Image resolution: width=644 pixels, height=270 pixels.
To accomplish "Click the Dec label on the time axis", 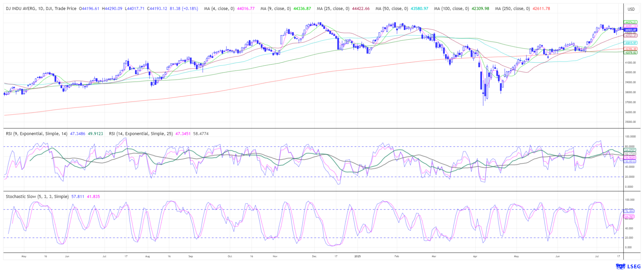I will click(x=314, y=257).
